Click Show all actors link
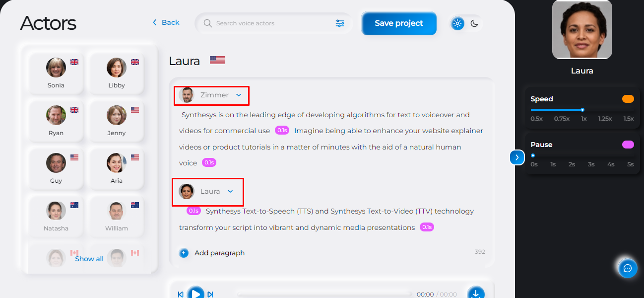This screenshot has width=644, height=298. [89, 259]
